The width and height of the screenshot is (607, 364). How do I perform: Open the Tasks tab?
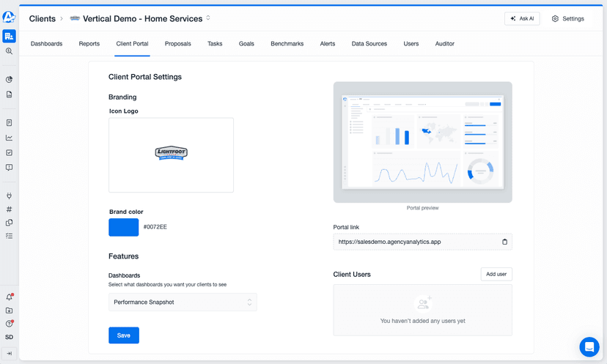(215, 44)
